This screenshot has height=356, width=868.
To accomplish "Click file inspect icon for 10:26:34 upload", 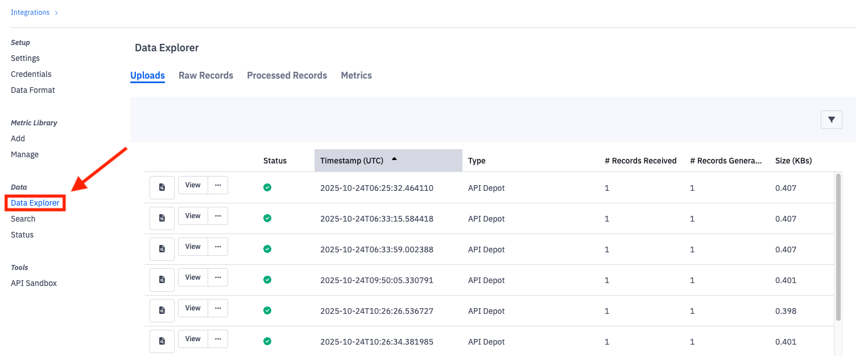I will click(162, 341).
